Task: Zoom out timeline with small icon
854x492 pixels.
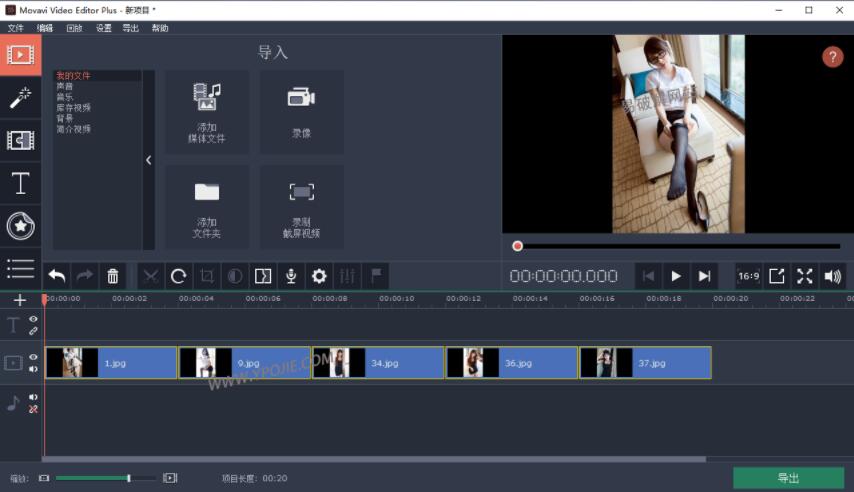Action: (44, 478)
